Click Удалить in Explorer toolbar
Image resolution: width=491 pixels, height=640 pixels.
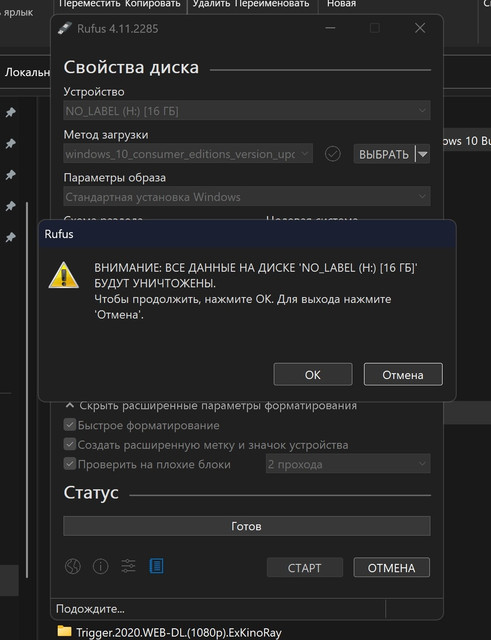click(213, 4)
